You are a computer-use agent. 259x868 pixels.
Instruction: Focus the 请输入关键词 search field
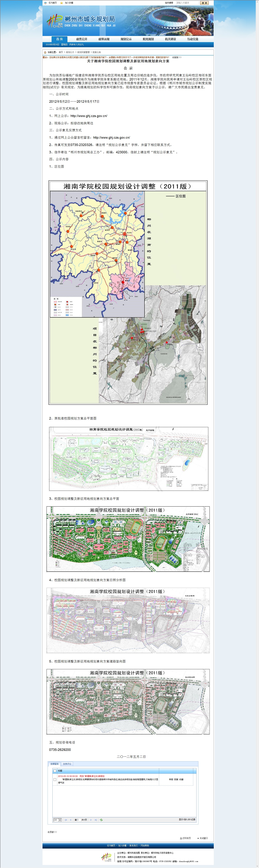(x=187, y=3)
